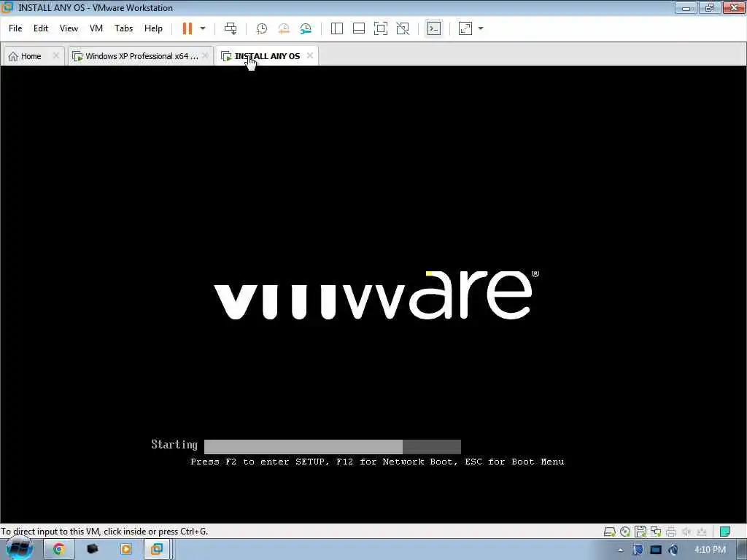This screenshot has height=560, width=747.
Task: Select the VMware Workstation taskbar button
Action: pos(157,550)
